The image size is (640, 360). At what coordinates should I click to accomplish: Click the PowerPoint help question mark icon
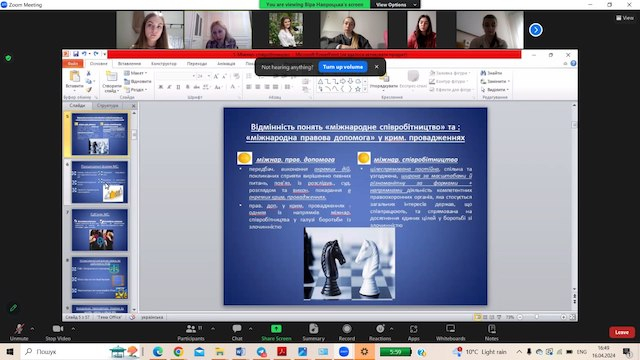(x=573, y=63)
